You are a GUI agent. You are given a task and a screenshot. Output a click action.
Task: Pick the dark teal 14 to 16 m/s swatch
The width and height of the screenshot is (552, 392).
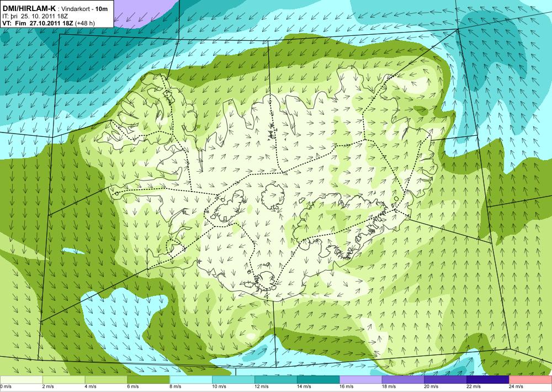[319, 380]
